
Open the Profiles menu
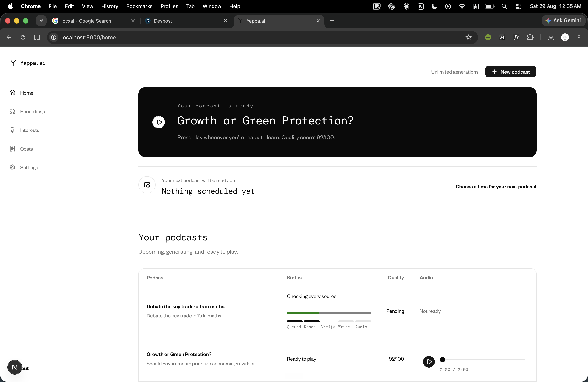[169, 6]
